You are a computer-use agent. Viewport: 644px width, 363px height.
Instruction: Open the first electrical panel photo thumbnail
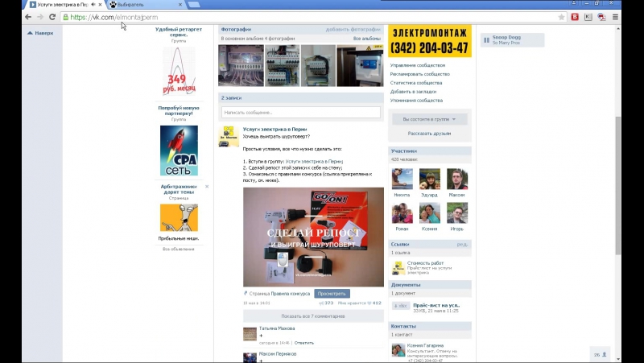[241, 65]
